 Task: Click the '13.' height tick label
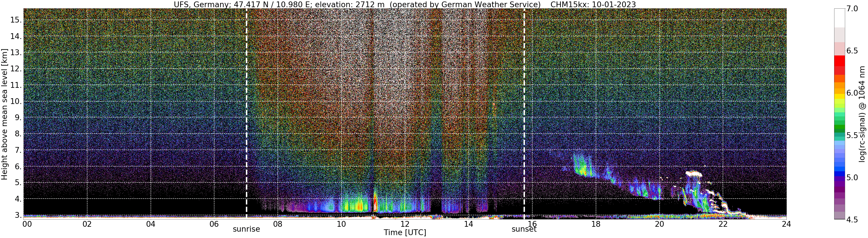tap(16, 53)
